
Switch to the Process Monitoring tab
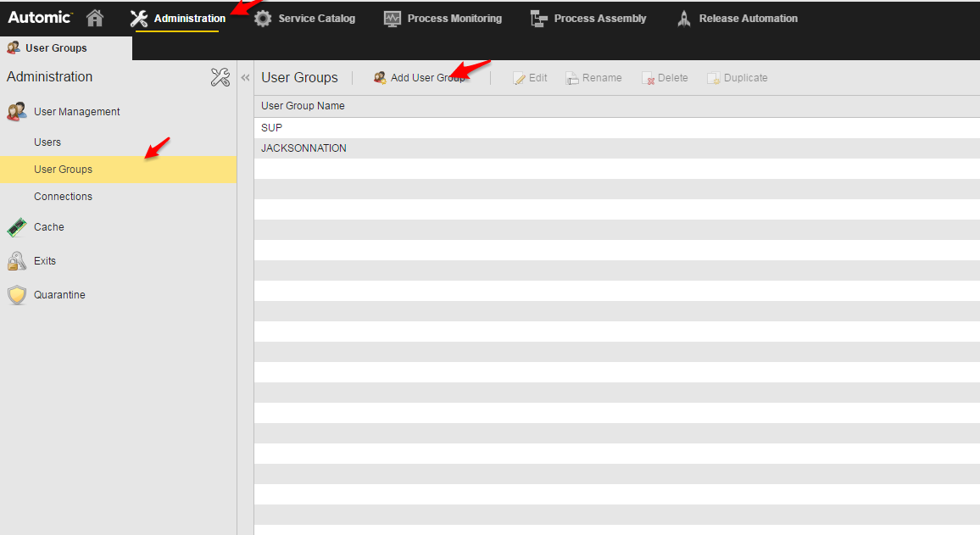(x=442, y=18)
